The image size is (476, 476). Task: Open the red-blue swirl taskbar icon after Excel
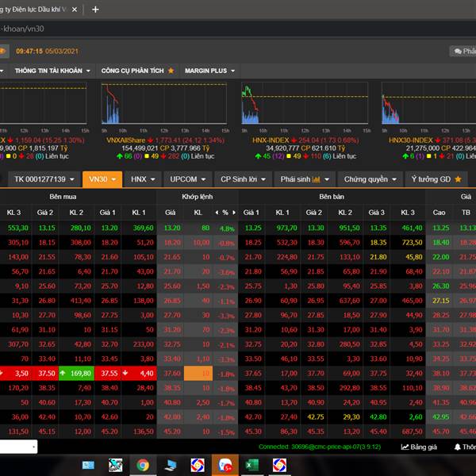pos(279,465)
